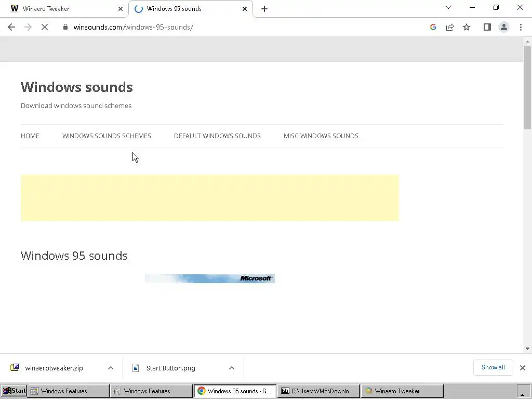Select Chrome Windows 95 sounds taskbar button

pyautogui.click(x=235, y=391)
